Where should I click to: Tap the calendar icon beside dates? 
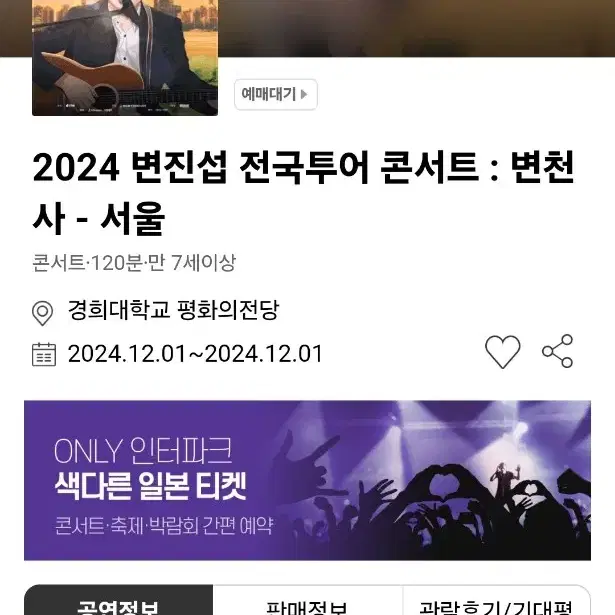tap(44, 354)
